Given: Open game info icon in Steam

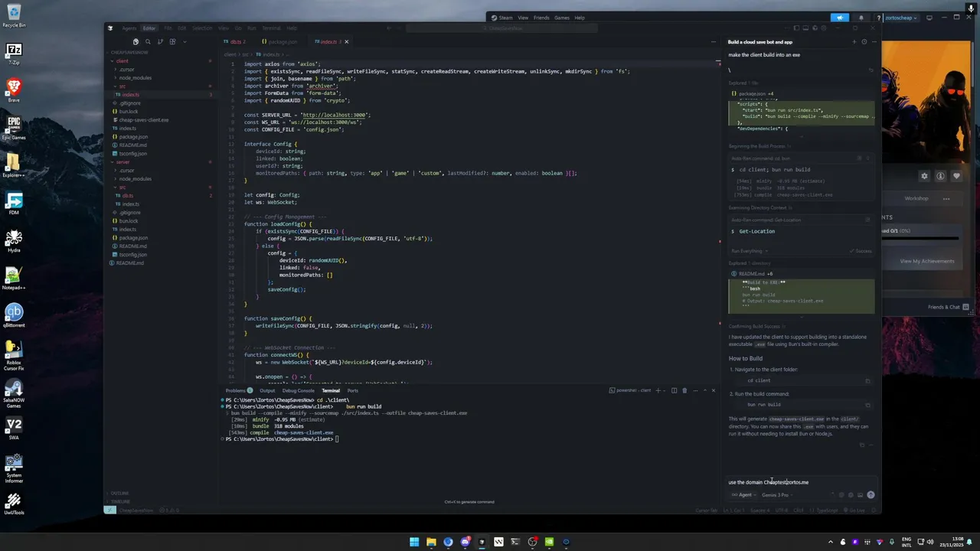Looking at the screenshot, I should tap(940, 176).
